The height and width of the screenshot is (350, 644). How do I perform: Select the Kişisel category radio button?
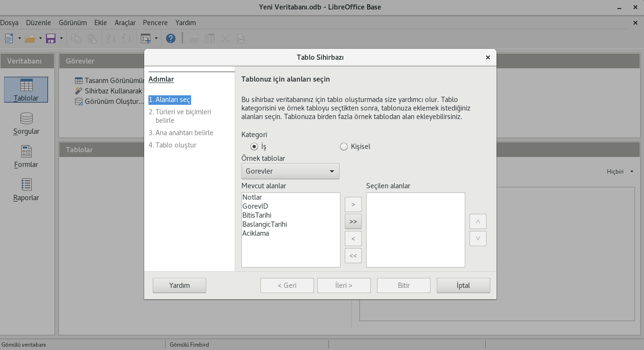coord(344,147)
